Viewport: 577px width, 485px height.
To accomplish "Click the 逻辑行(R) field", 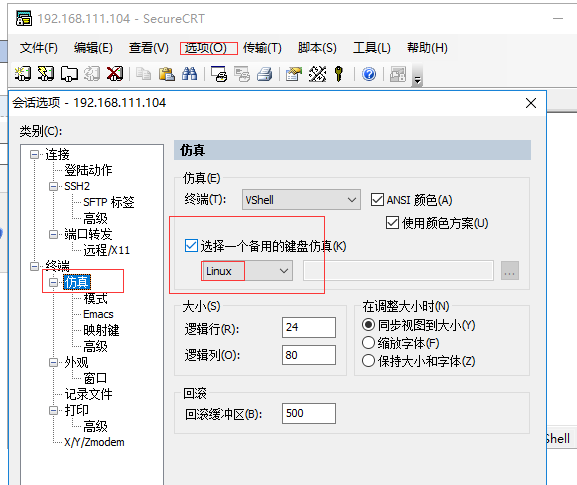I will [309, 327].
